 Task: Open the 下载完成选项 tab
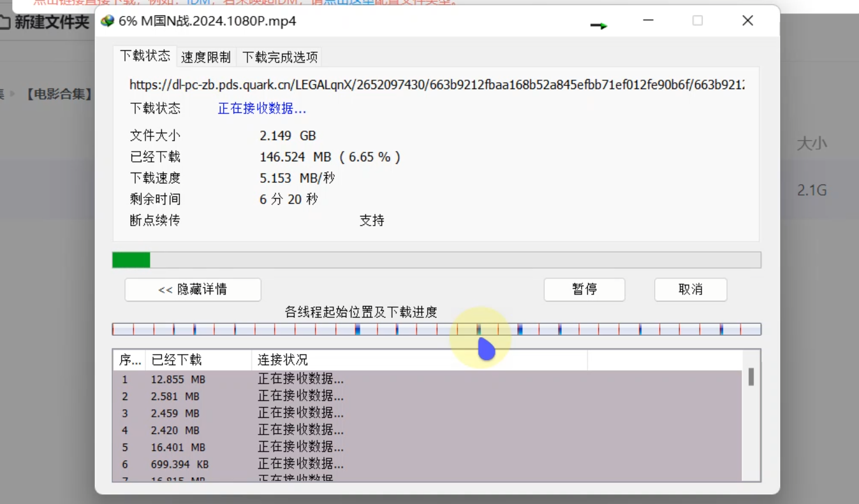280,57
